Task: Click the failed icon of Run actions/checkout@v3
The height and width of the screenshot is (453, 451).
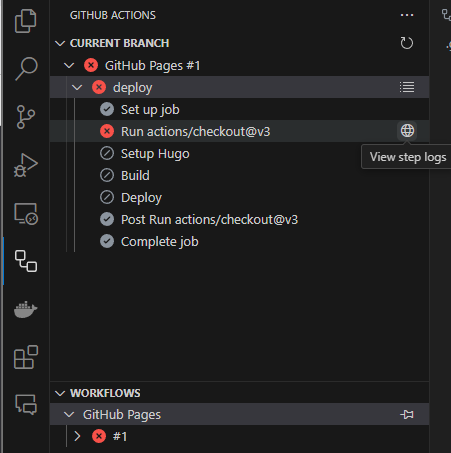Action: (x=107, y=131)
